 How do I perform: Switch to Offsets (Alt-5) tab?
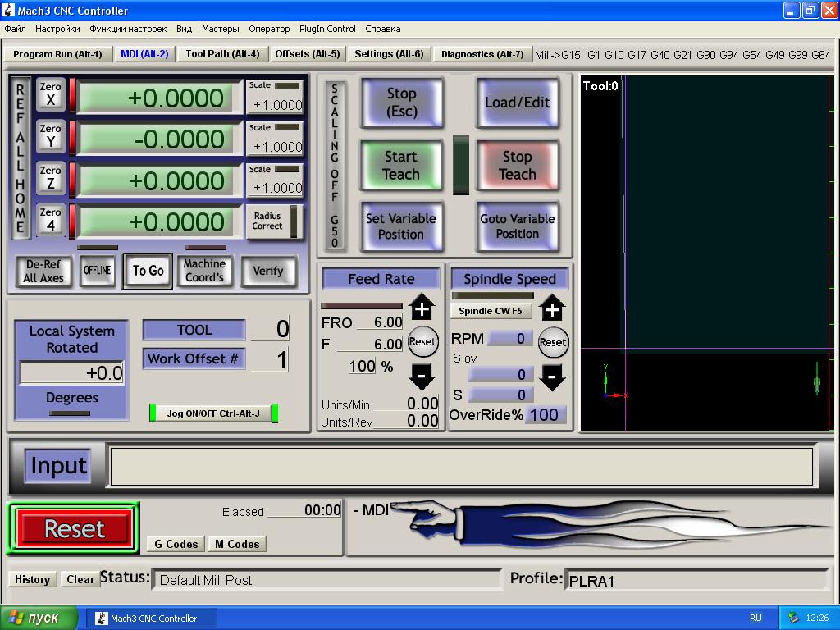click(308, 54)
